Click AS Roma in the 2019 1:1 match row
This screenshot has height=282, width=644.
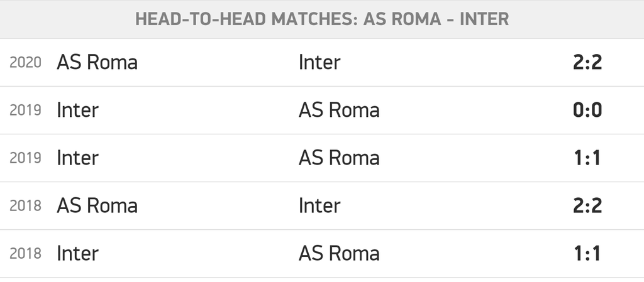pos(339,158)
